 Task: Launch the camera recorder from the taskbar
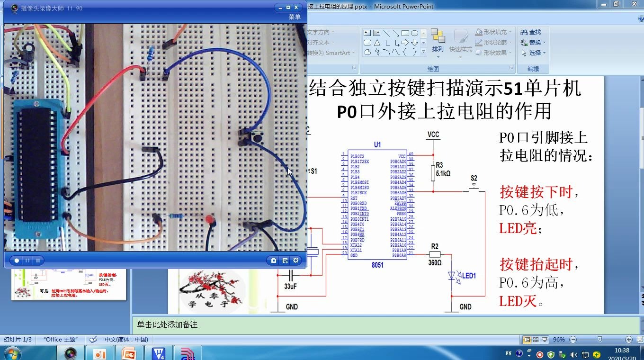tap(70, 354)
